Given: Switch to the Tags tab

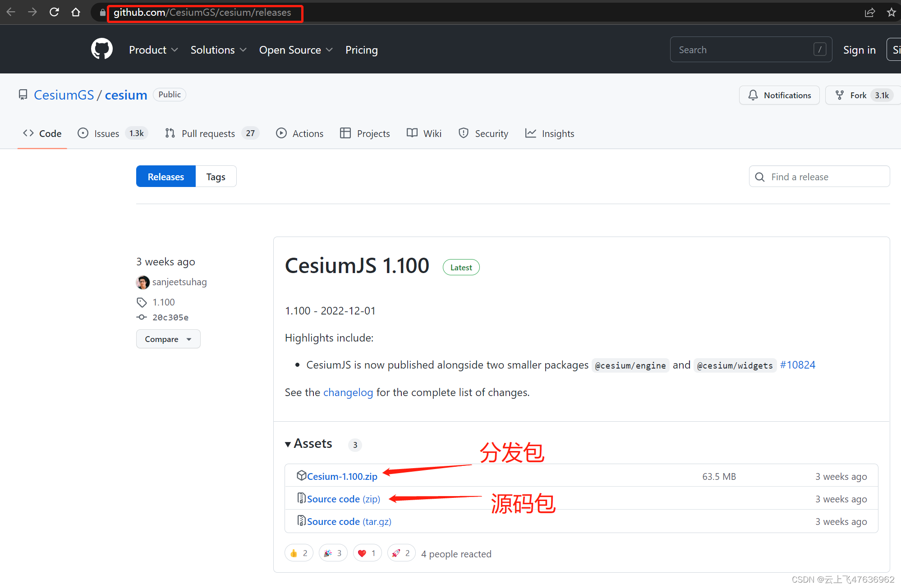Looking at the screenshot, I should pos(216,176).
